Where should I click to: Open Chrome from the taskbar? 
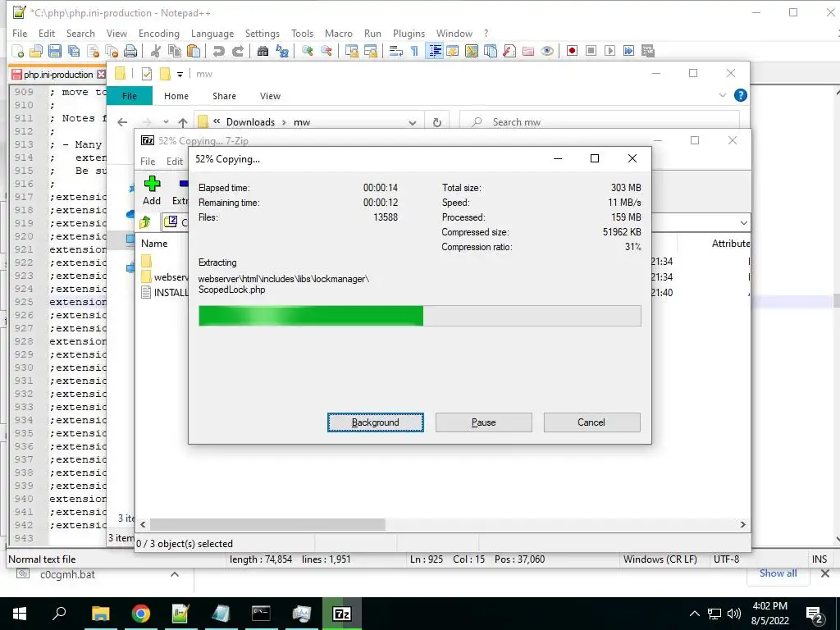(140, 614)
